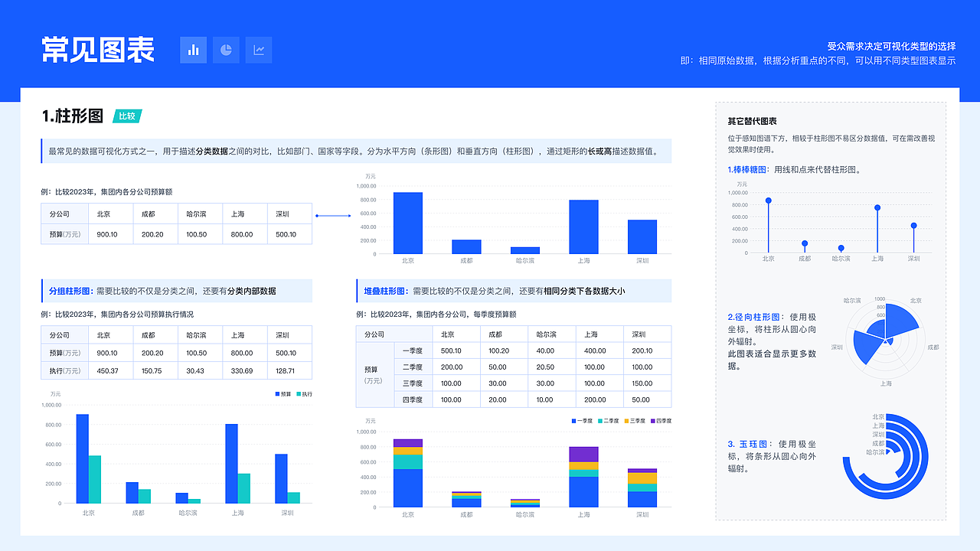Click the 上海 bar in top bar chart
980x551 pixels.
coord(583,227)
